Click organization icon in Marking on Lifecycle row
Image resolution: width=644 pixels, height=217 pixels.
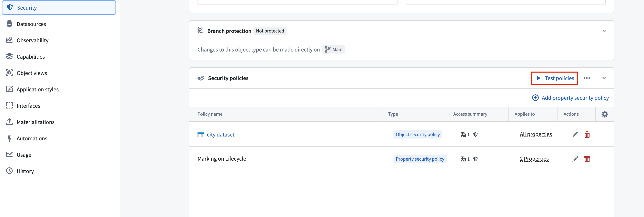pos(463,159)
